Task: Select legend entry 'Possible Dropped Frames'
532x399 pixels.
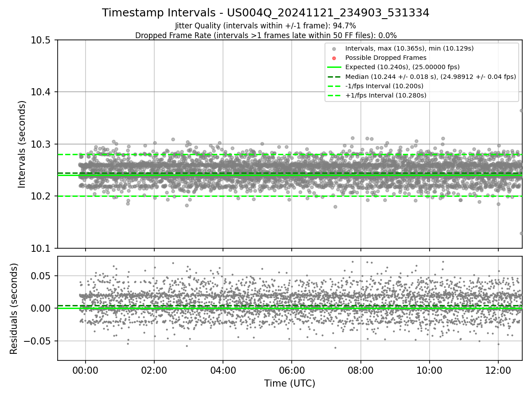Action: (386, 58)
